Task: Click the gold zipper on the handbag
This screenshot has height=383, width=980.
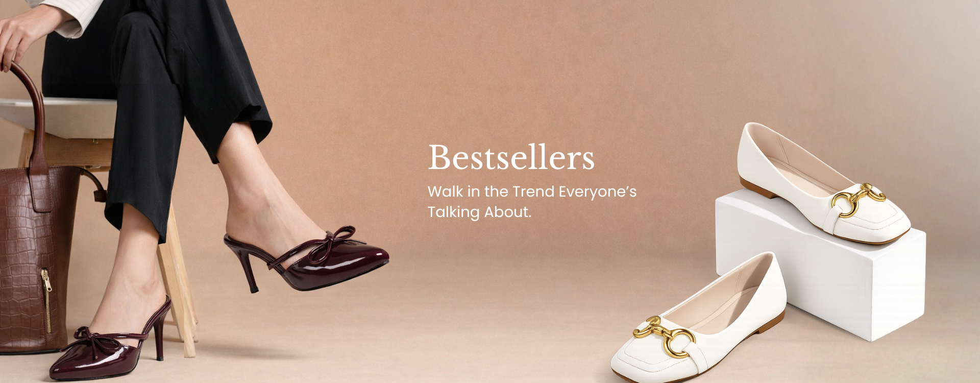Action: click(x=47, y=301)
